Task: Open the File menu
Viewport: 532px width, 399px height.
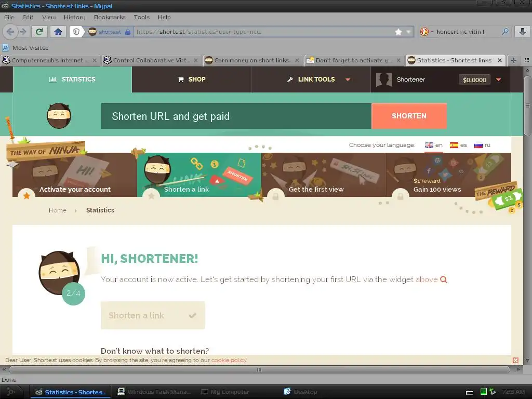Action: click(x=9, y=17)
